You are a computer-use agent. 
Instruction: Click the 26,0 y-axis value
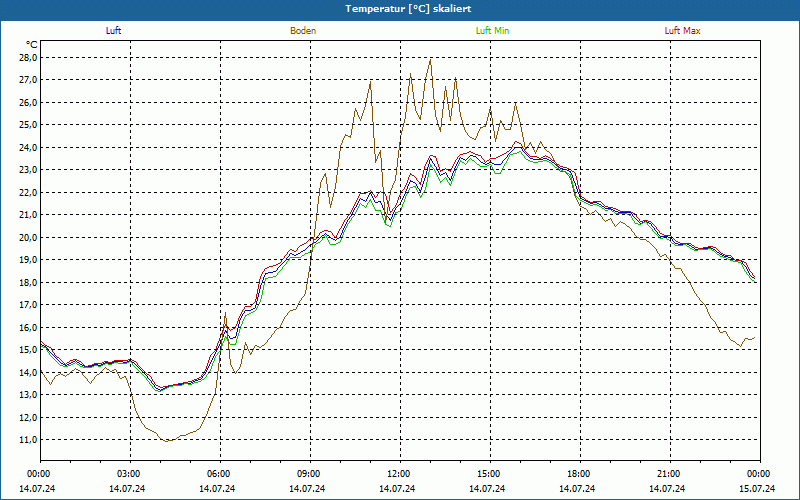point(29,103)
